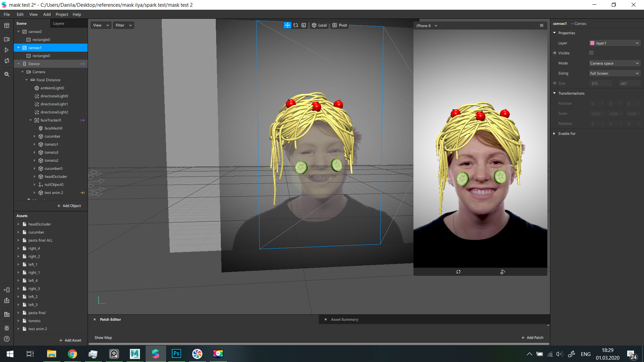Switch to the Layers tab
The height and width of the screenshot is (362, 644).
(x=59, y=23)
